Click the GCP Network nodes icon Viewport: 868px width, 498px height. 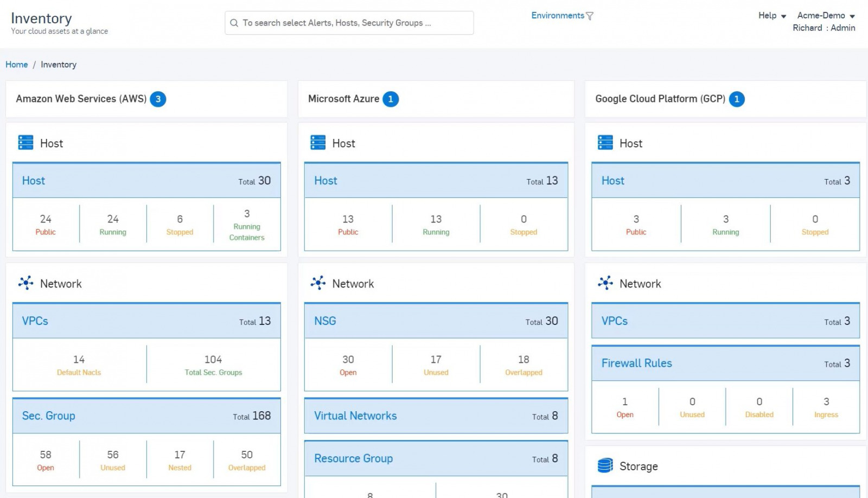click(x=605, y=283)
